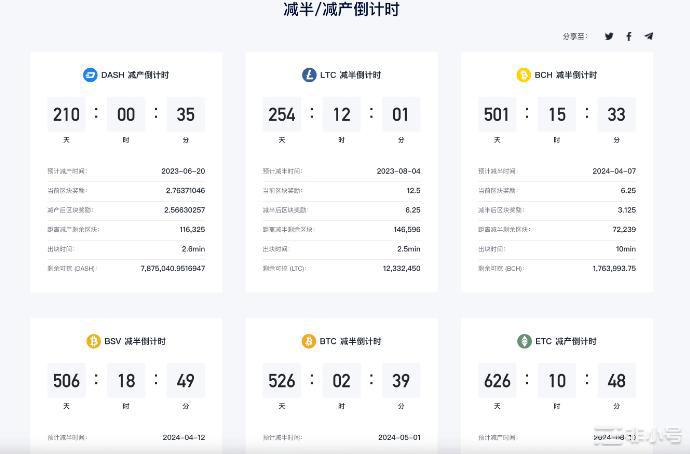This screenshot has height=454, width=690.
Task: Click the BCH coin logo
Action: 523,75
